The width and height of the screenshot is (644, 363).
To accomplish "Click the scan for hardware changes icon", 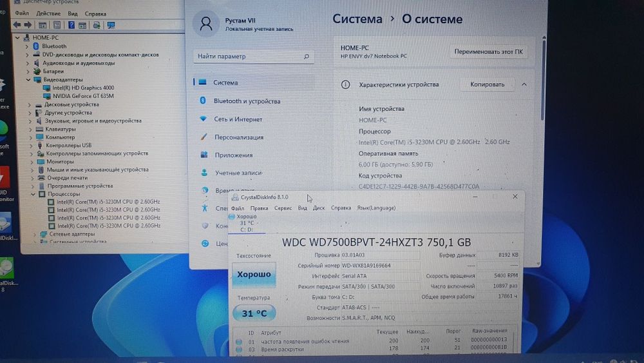I will click(x=97, y=25).
